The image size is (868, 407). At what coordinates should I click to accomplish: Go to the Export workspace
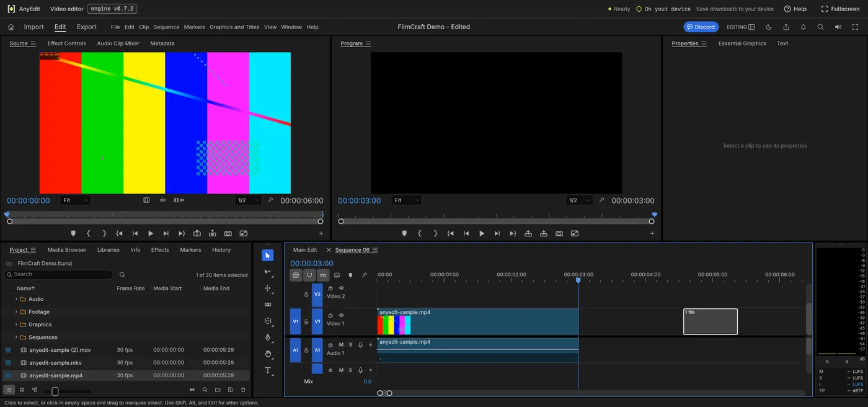[x=86, y=27]
